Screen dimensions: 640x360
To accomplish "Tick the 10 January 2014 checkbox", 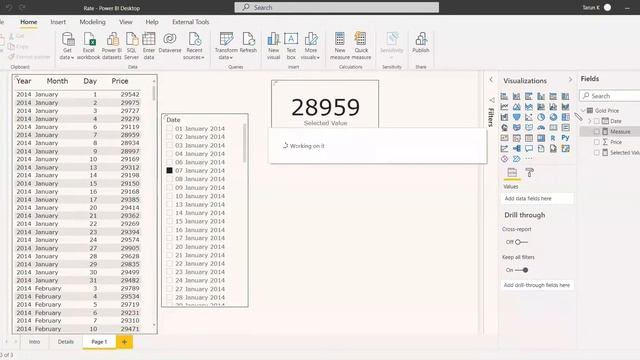I will (169, 196).
